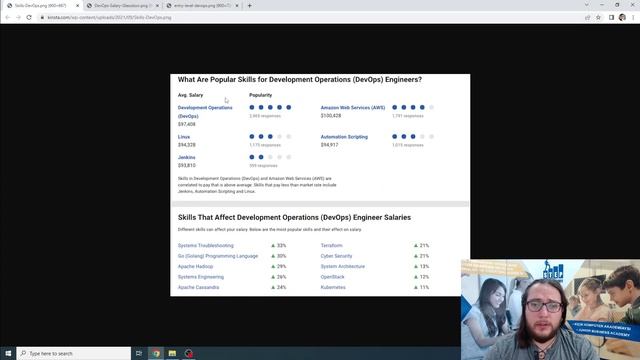
Task: Click the Systems Engineering entry
Action: coord(201,277)
